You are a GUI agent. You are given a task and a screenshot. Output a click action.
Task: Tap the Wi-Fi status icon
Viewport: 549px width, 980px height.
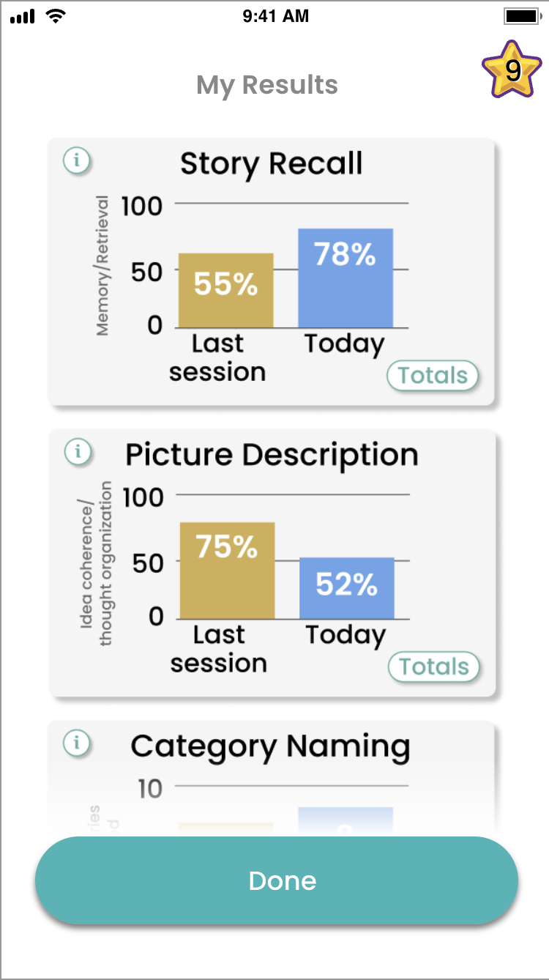point(54,16)
